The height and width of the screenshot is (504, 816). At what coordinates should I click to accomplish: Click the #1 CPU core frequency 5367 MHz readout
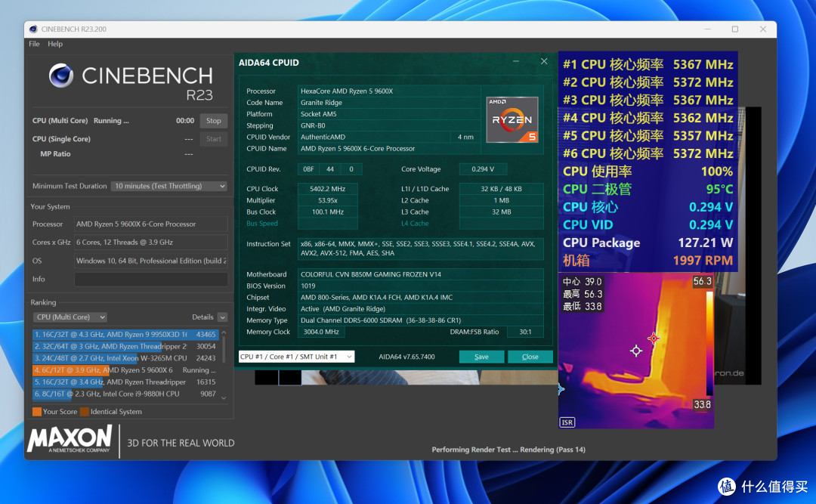click(648, 64)
